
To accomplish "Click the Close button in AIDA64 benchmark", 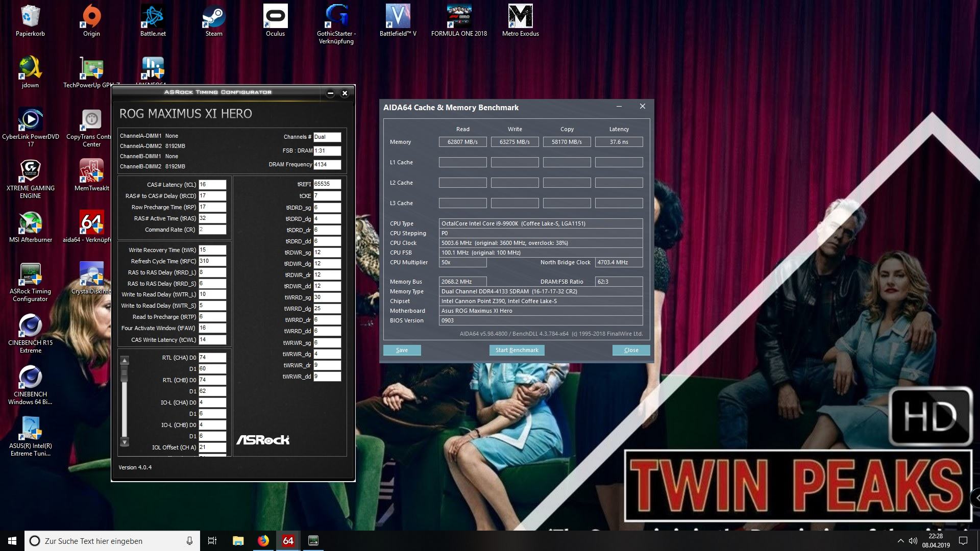I will click(631, 350).
